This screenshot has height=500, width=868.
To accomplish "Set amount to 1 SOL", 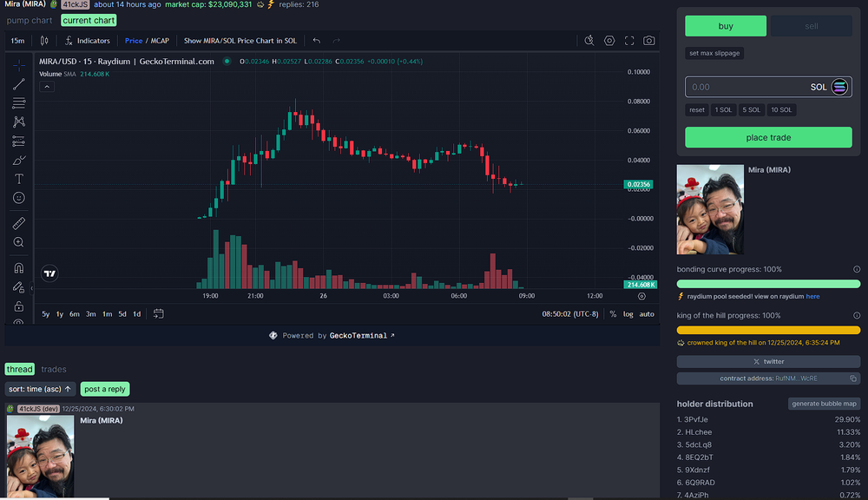I will tap(723, 109).
